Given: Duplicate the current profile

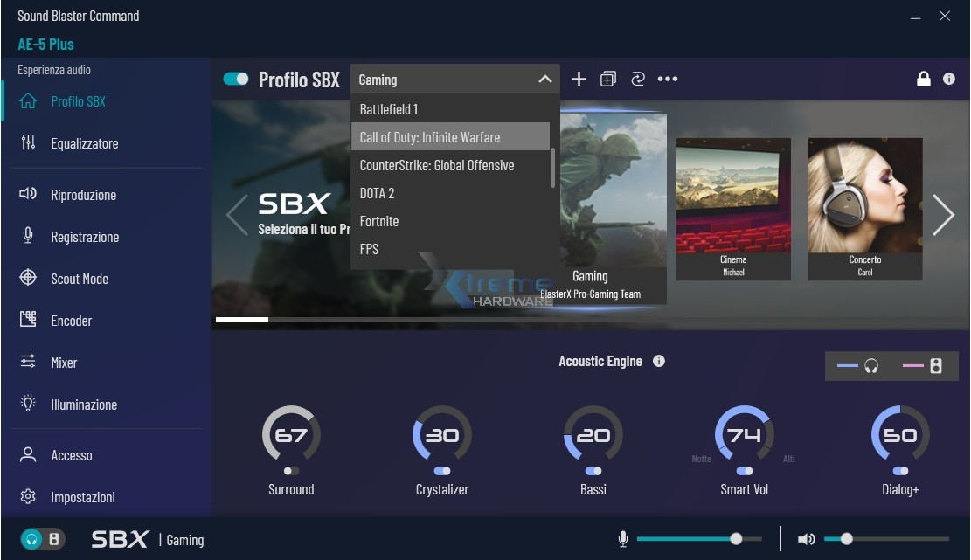Looking at the screenshot, I should click(608, 79).
